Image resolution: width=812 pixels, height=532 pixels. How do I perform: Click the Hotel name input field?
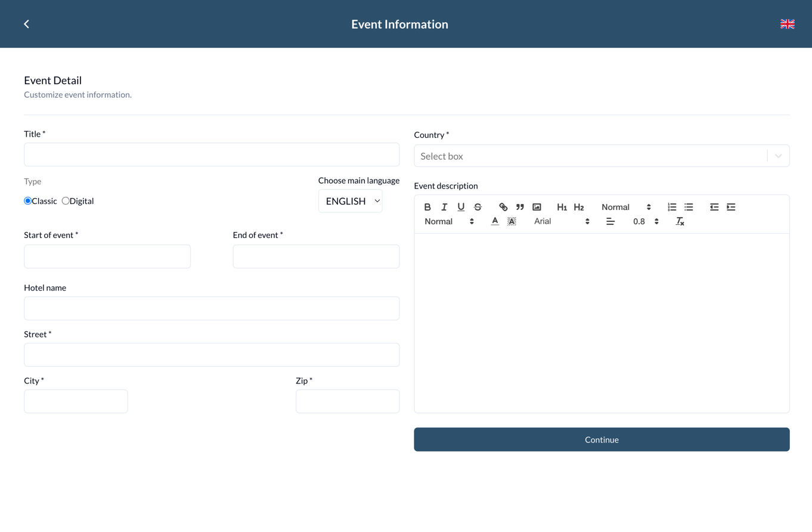[x=212, y=308]
